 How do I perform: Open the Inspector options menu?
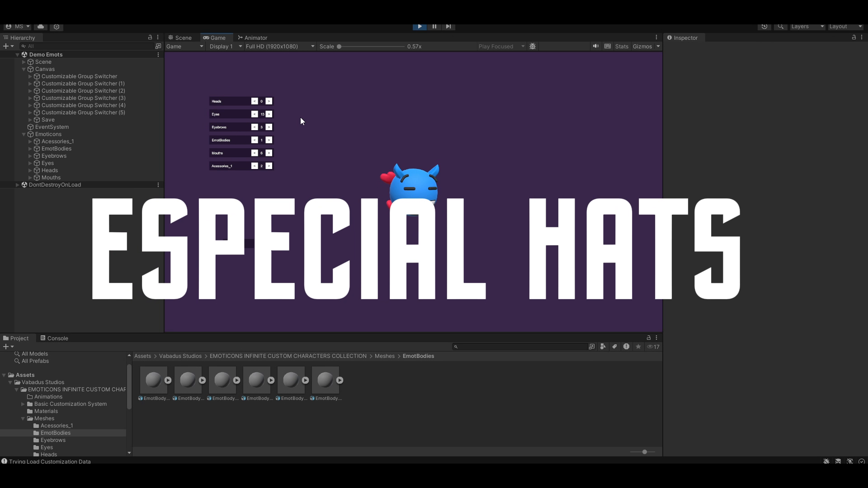point(862,37)
